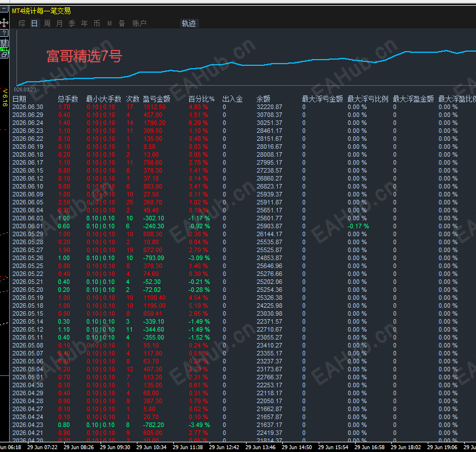Click loss amount -793.09

[153, 258]
